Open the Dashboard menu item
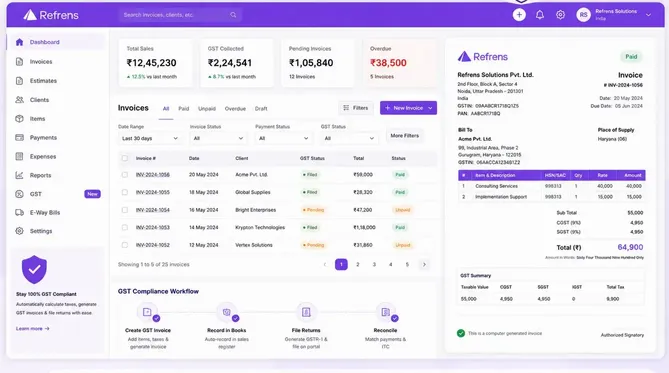Viewport: 669px width, 373px height. 56,42
